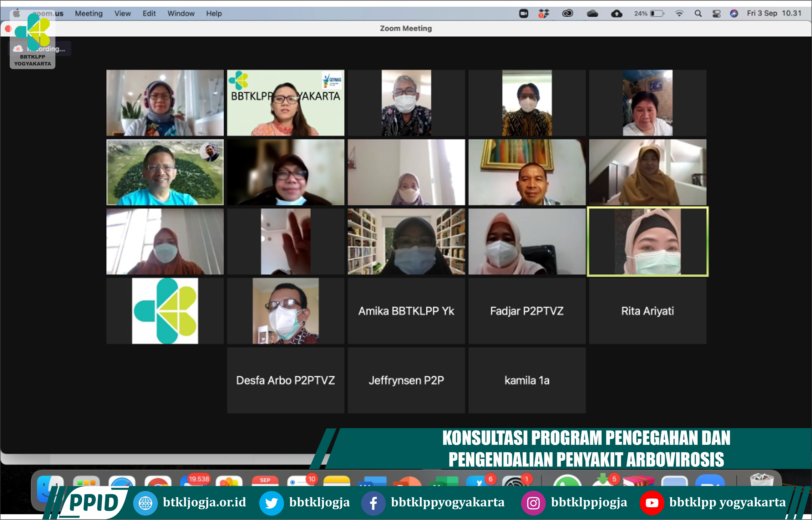Screen dimensions: 812x520
Task: Click the dark cloud status icon
Action: (592, 13)
